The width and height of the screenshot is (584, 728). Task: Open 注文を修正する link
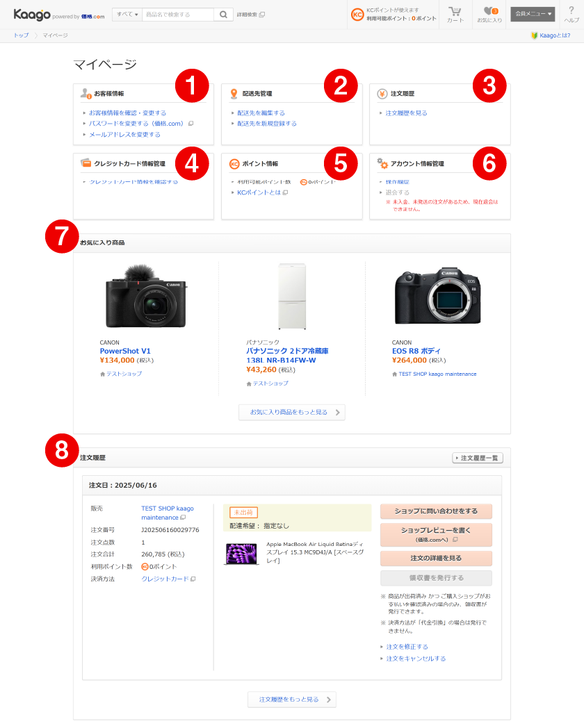click(x=407, y=647)
